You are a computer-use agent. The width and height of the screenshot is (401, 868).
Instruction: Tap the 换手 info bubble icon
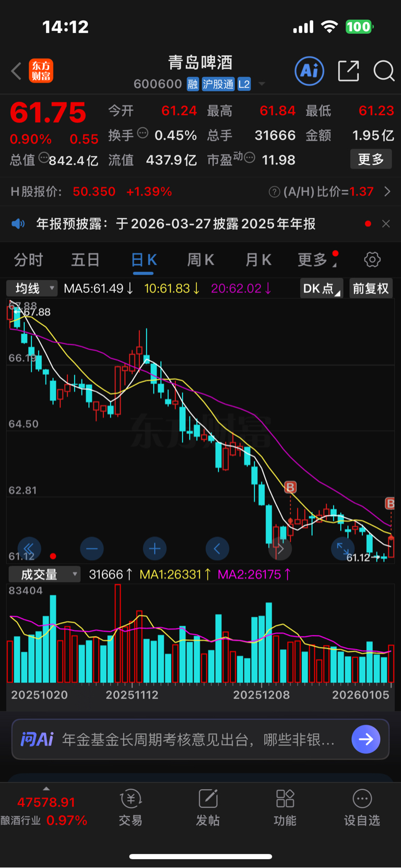coord(143,133)
